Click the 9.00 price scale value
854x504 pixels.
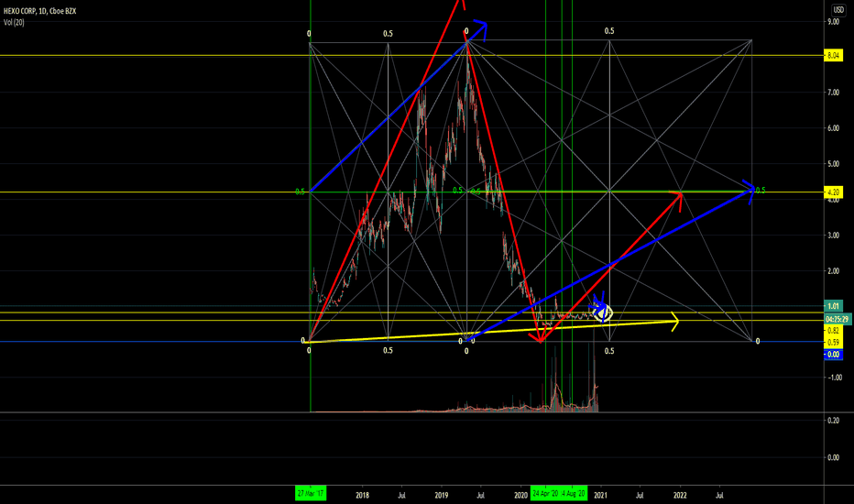[x=833, y=22]
